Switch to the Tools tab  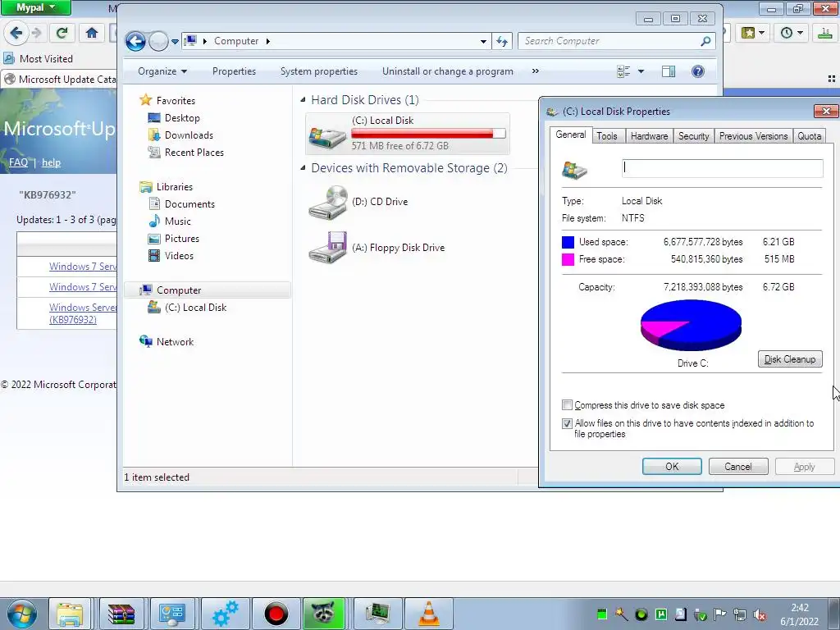[x=607, y=136]
